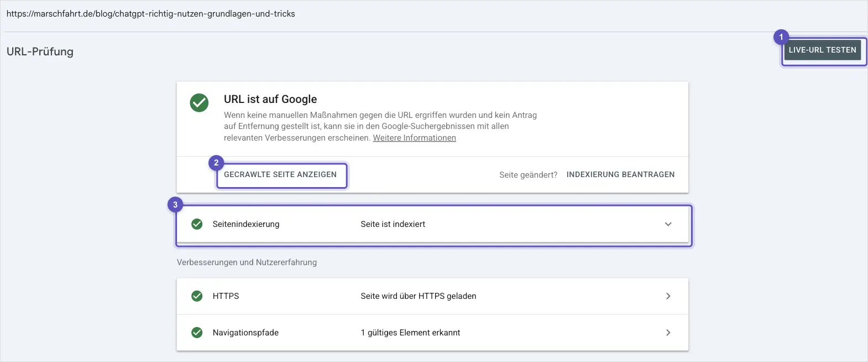Image resolution: width=868 pixels, height=362 pixels.
Task: Click the green check icon beside Seitenindexierung
Action: point(197,224)
